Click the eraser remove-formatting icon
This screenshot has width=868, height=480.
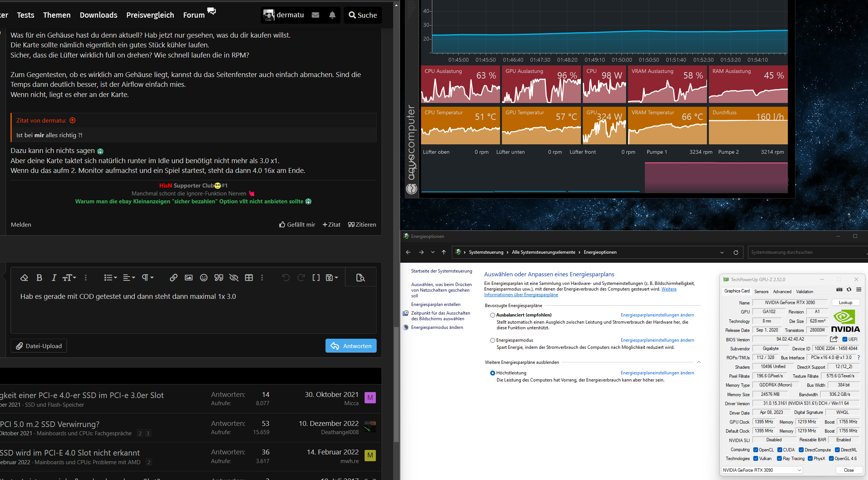(24, 278)
